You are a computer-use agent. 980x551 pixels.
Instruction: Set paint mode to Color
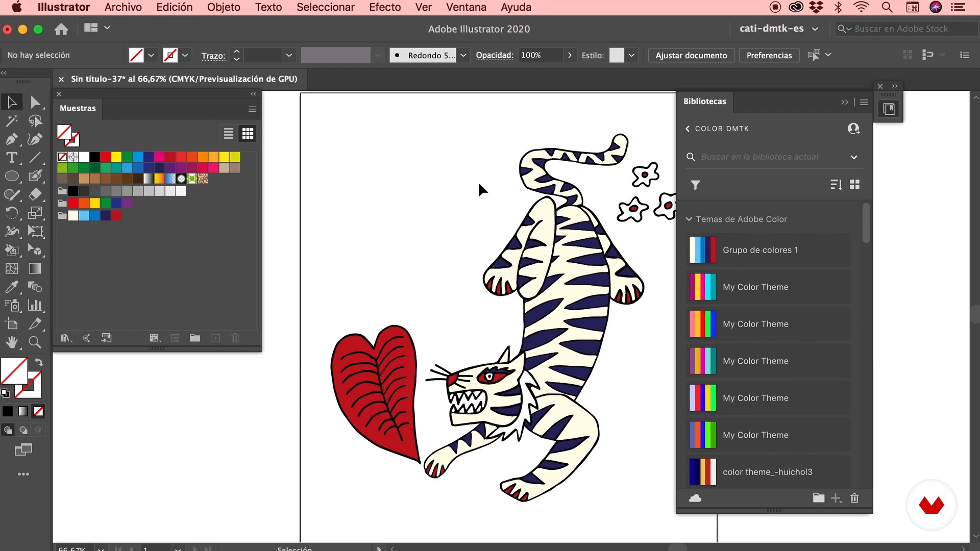coord(8,411)
